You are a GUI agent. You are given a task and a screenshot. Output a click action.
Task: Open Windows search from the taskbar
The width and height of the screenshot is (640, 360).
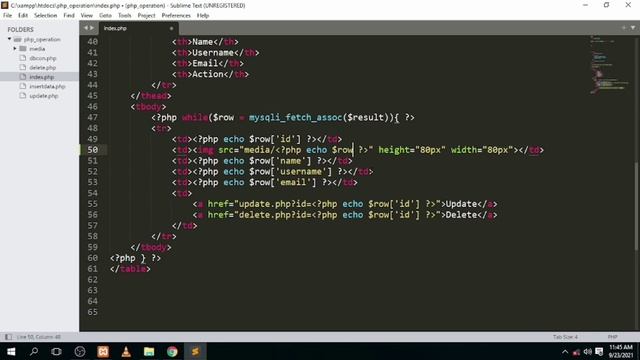[34, 351]
